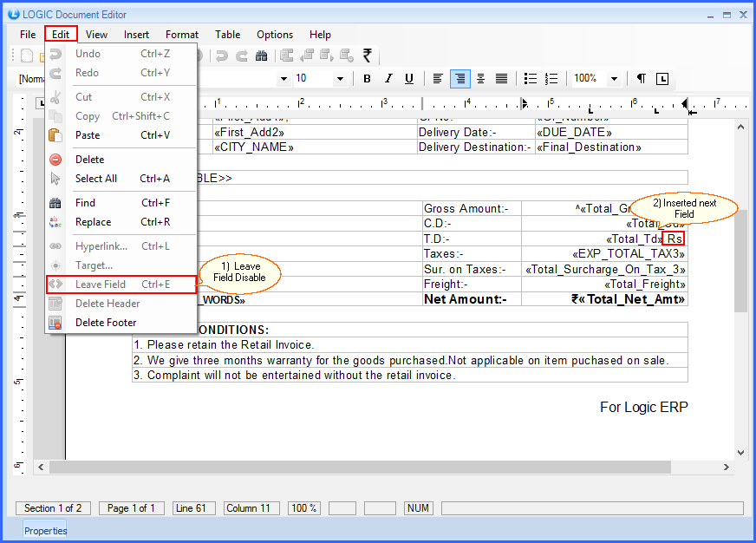The height and width of the screenshot is (543, 756).
Task: Choose Delete Footer from the Edit menu
Action: click(x=121, y=323)
